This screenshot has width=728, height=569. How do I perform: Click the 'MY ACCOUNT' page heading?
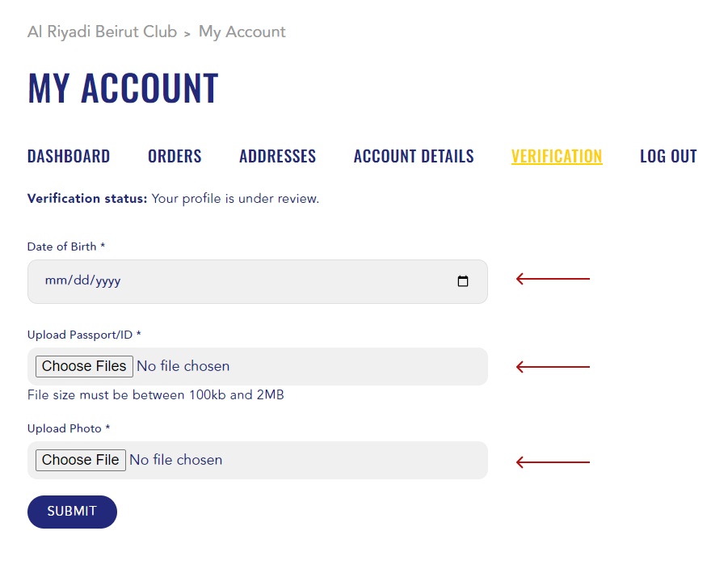tap(123, 88)
